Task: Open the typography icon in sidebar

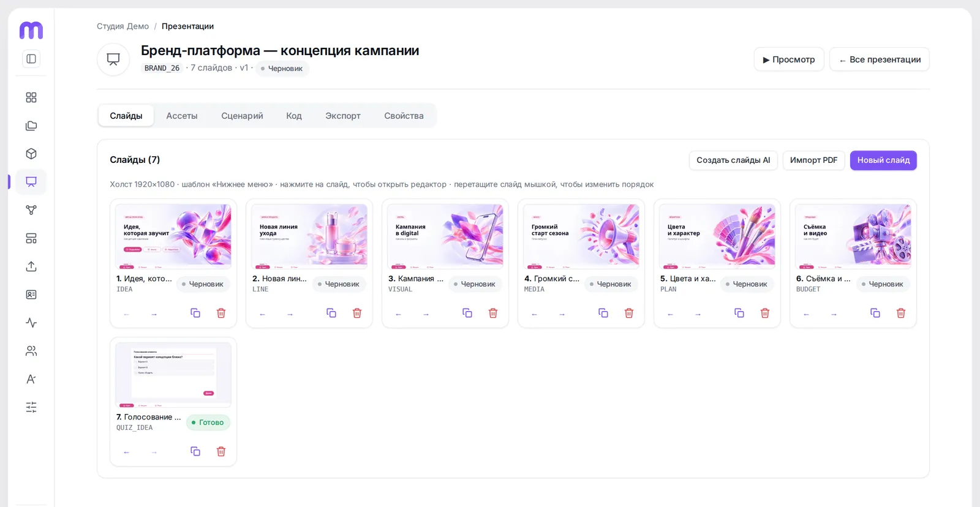Action: [x=31, y=379]
